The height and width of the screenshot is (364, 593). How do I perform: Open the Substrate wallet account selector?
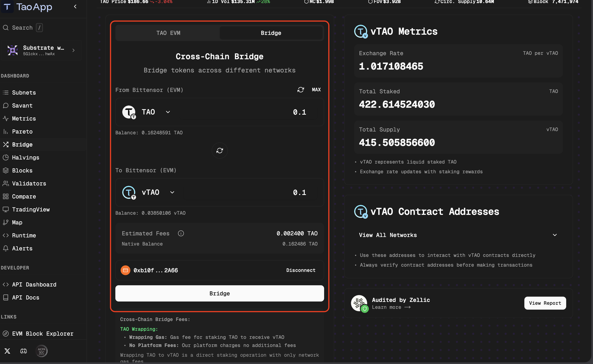point(41,50)
